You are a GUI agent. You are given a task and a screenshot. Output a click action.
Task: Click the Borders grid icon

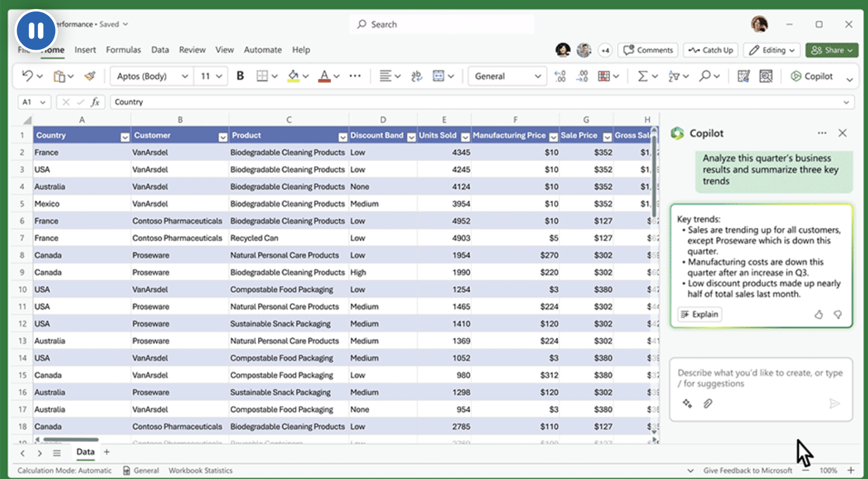coord(262,76)
